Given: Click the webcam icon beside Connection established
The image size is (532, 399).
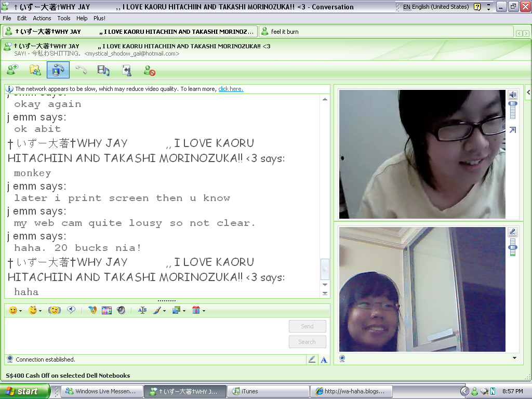Looking at the screenshot, I should pyautogui.click(x=10, y=359).
